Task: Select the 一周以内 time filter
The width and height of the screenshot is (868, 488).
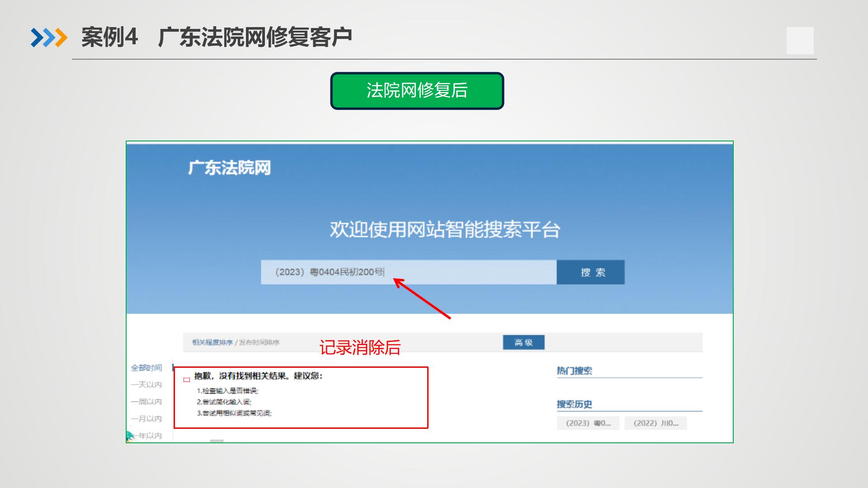Action: coord(146,402)
